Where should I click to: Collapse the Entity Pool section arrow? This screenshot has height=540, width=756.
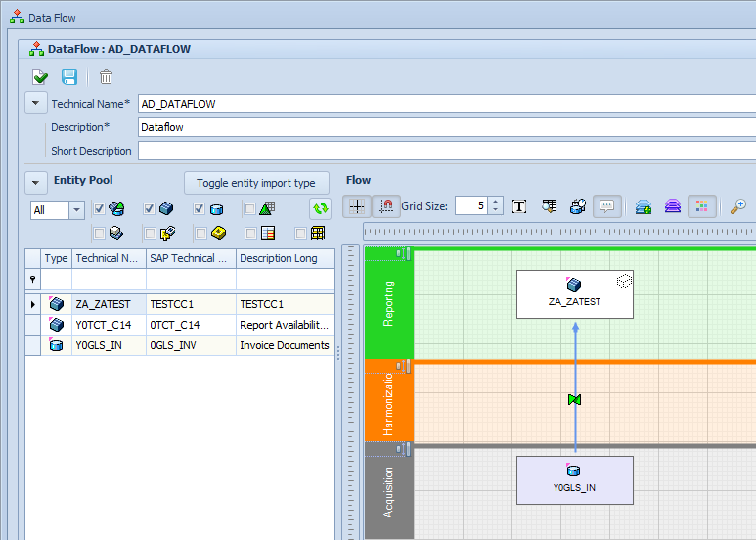click(x=35, y=182)
